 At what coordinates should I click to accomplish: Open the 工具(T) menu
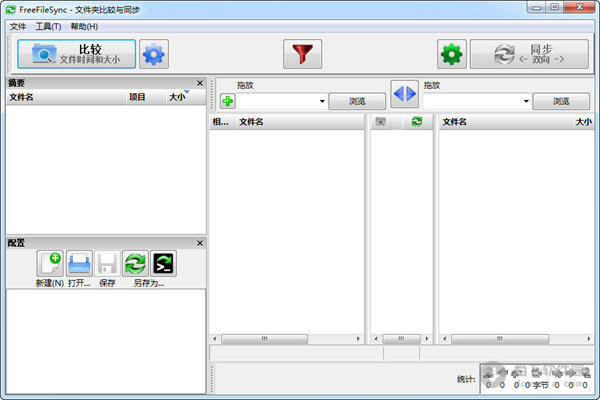click(48, 26)
